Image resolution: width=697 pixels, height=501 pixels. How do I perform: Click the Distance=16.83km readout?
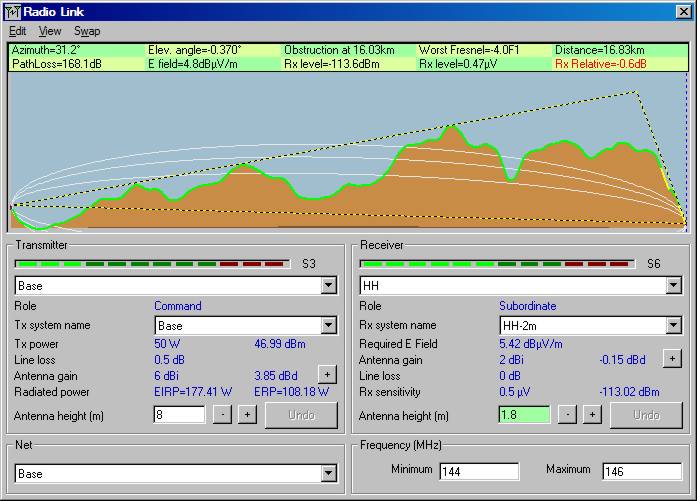tap(600, 50)
